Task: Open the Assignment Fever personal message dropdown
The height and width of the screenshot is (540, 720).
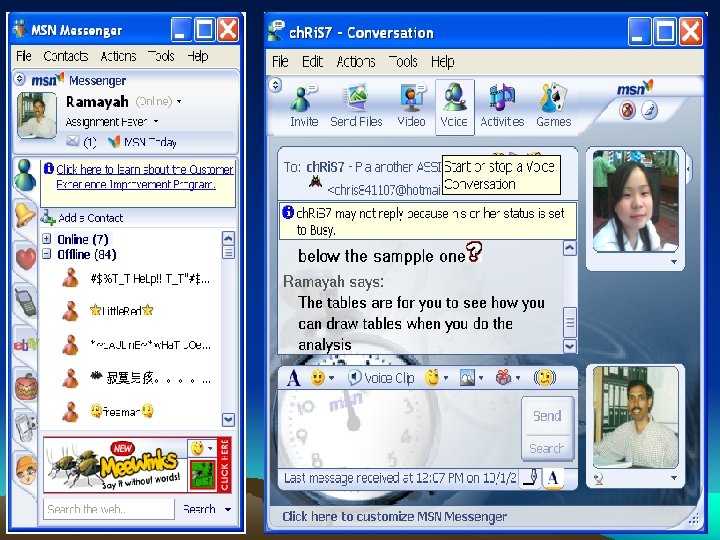Action: point(156,122)
